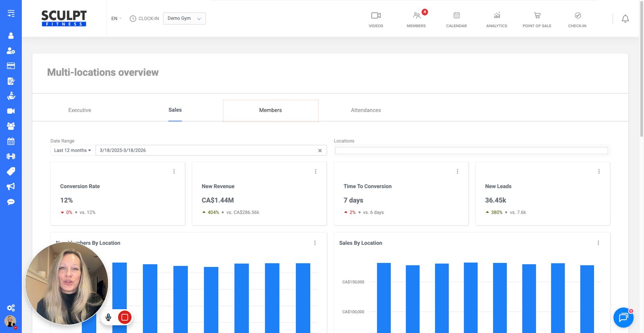Open Videos from the top navigation
The height and width of the screenshot is (333, 644).
tap(376, 19)
